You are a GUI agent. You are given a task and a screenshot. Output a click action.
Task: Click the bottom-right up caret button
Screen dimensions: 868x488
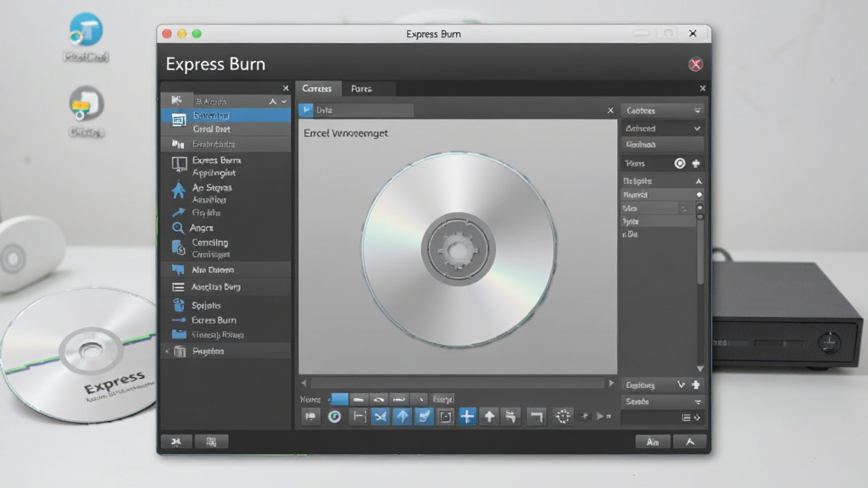[690, 441]
